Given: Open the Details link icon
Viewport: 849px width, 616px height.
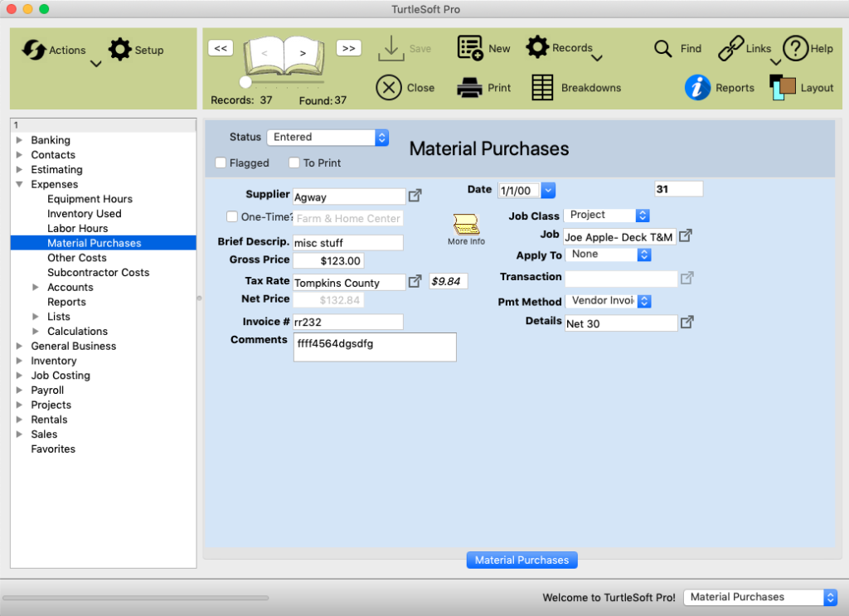Looking at the screenshot, I should click(687, 322).
